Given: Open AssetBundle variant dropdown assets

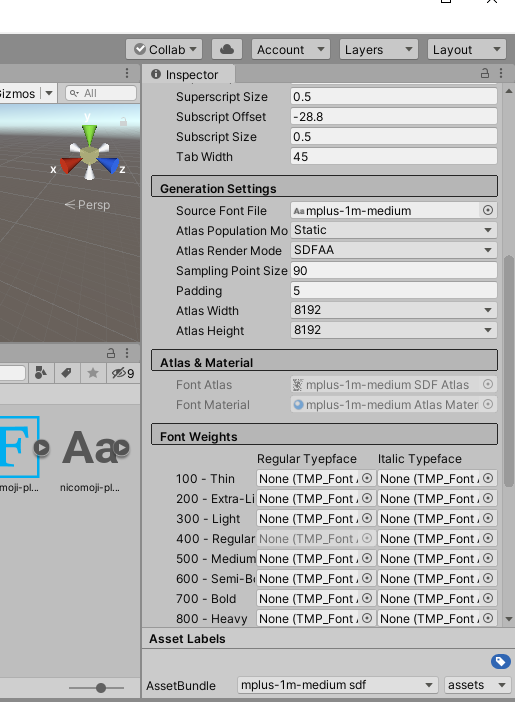Looking at the screenshot, I should 477,685.
